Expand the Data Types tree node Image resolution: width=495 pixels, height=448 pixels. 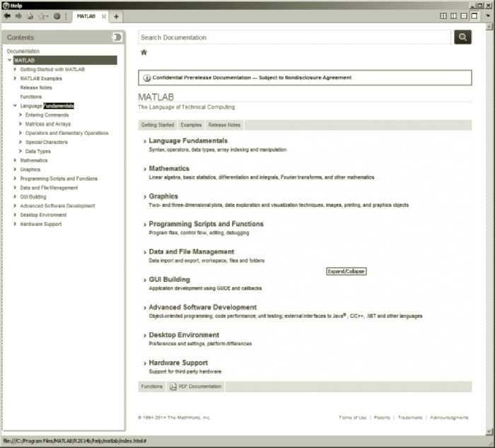point(21,151)
